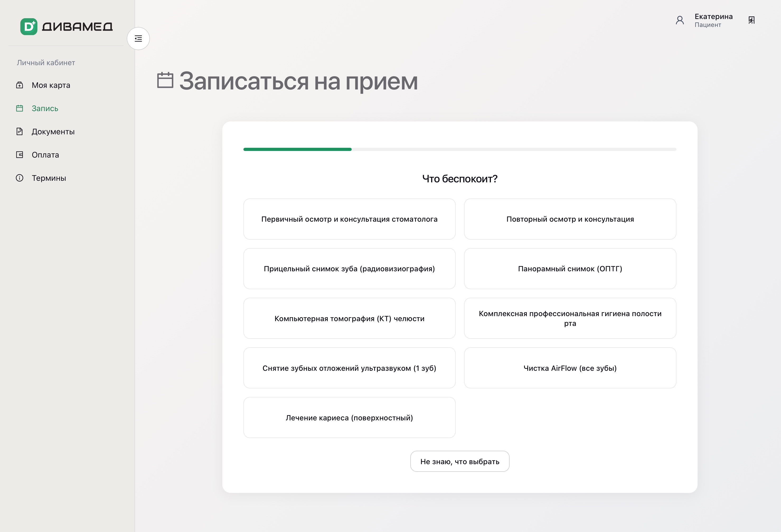Screen dimensions: 781x532
Task: Select Снятие зубных отложений ультразвуком
Action: tap(349, 368)
